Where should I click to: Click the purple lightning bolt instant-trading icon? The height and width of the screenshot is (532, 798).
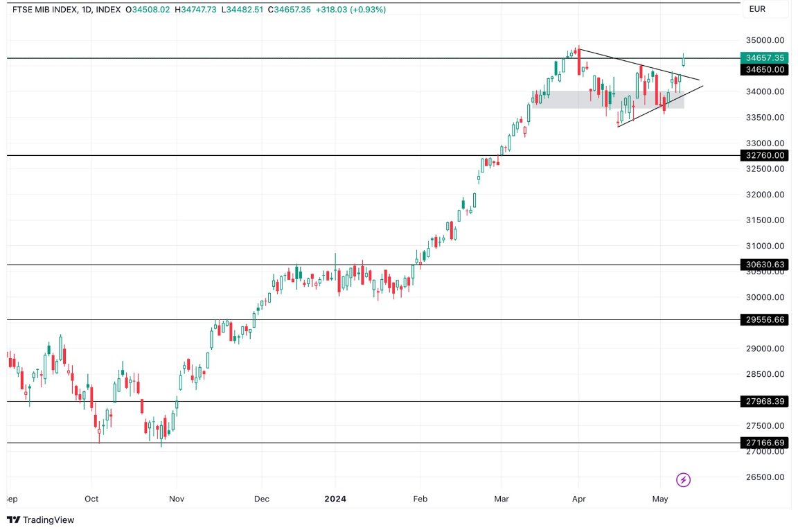click(682, 479)
